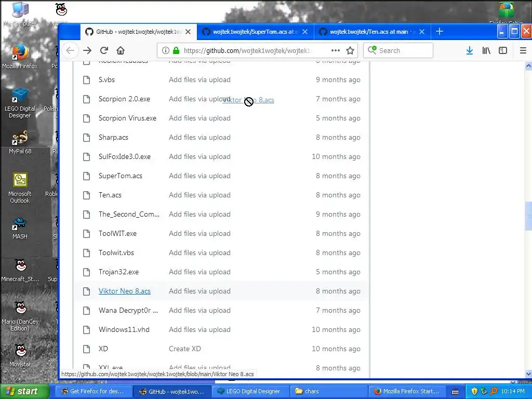The width and height of the screenshot is (532, 399).
Task: Open a new Firefox tab
Action: click(440, 32)
